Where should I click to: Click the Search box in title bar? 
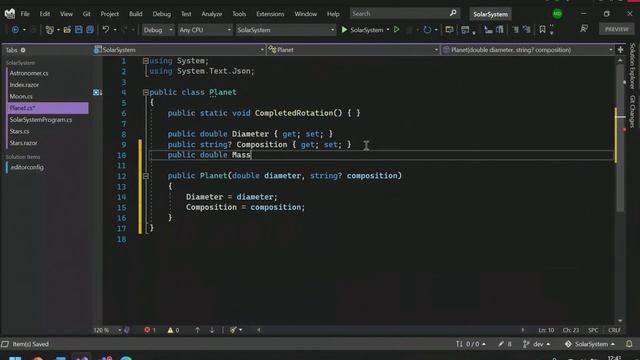tap(404, 13)
